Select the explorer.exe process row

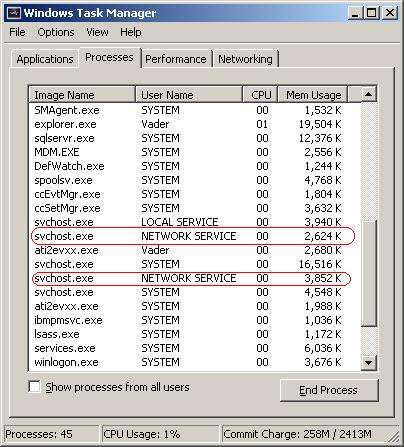tap(195, 124)
